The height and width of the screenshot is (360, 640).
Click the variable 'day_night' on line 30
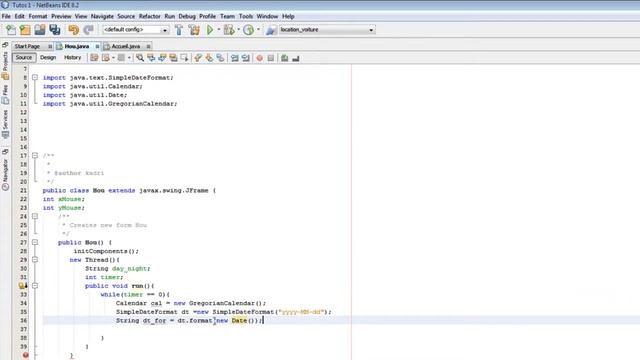[x=129, y=269]
